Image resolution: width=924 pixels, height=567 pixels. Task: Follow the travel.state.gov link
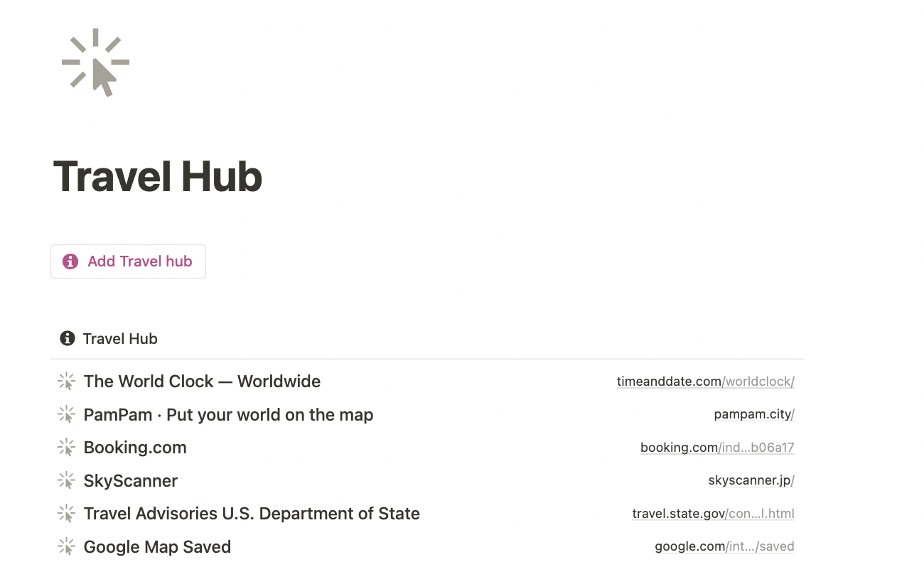pyautogui.click(x=713, y=514)
